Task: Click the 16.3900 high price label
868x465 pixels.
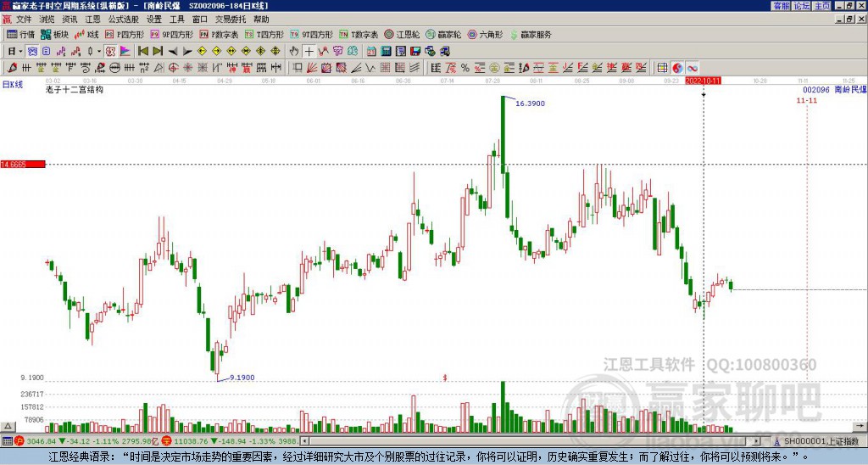Action: [x=531, y=103]
